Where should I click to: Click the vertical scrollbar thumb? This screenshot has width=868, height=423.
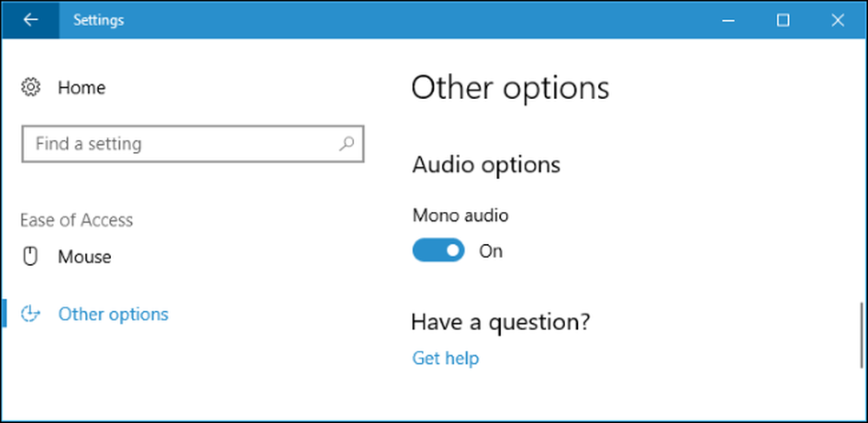coord(861,335)
